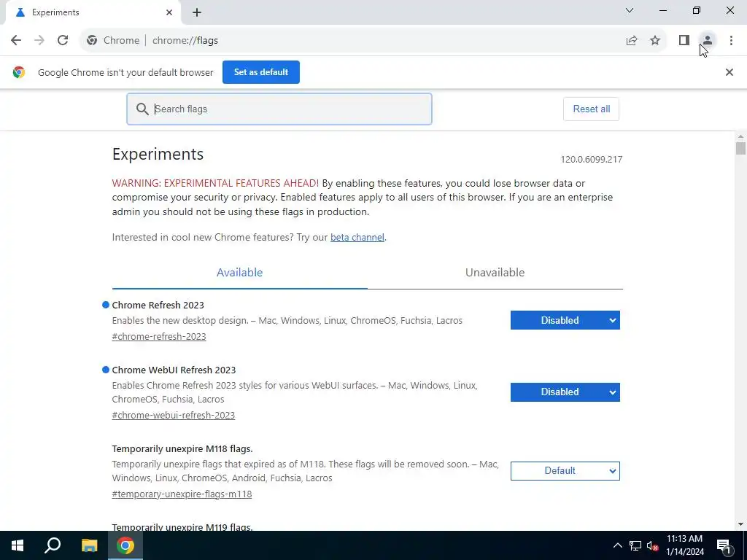
Task: Follow the beta channel link
Action: pyautogui.click(x=357, y=237)
